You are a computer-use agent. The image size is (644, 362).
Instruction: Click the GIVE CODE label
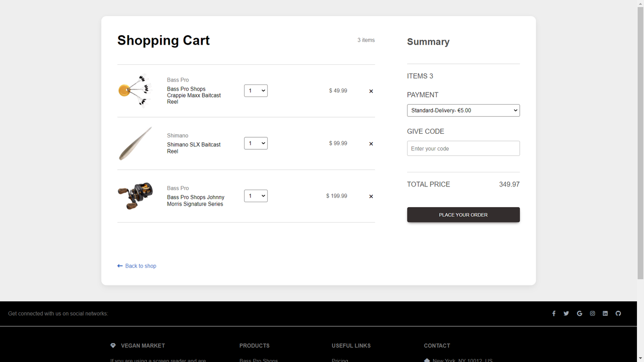click(x=426, y=131)
